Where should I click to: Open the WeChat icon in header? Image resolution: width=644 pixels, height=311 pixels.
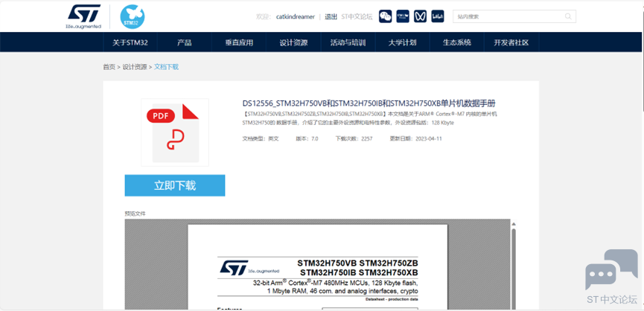click(x=385, y=16)
